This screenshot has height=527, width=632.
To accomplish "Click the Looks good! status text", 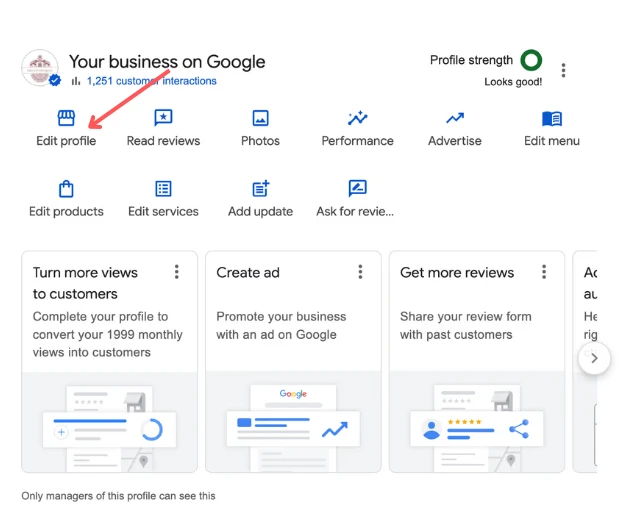I will tap(513, 82).
